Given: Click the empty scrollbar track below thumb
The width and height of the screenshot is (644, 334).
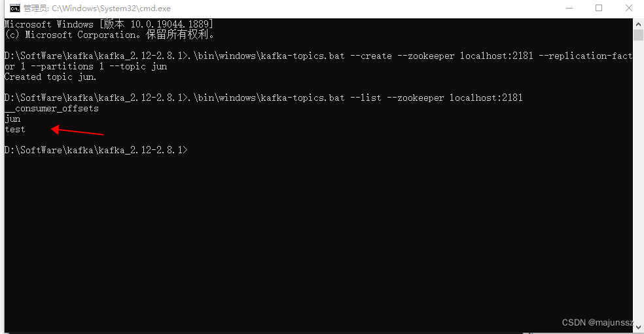Looking at the screenshot, I should tap(638, 181).
